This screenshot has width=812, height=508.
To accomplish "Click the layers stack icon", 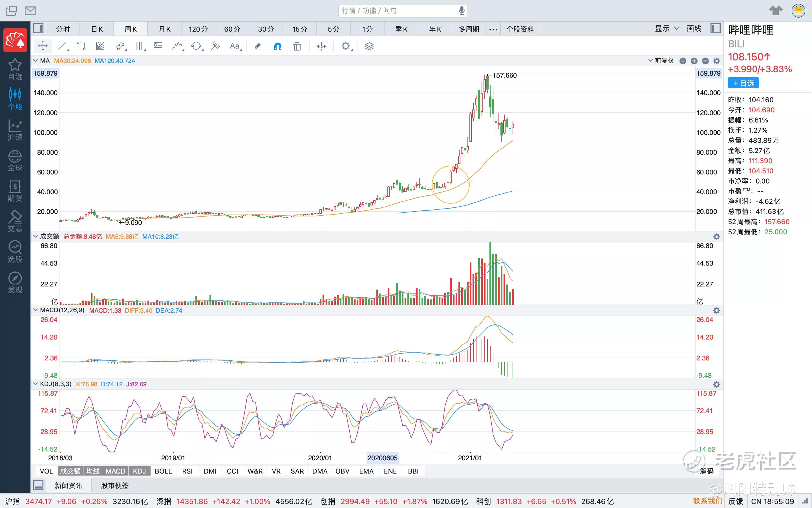I will 369,46.
